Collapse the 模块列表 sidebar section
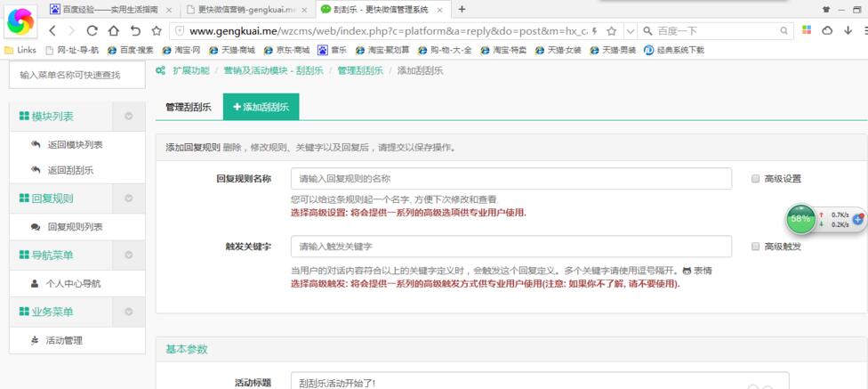Screen dimensions: 868x389 [129, 117]
